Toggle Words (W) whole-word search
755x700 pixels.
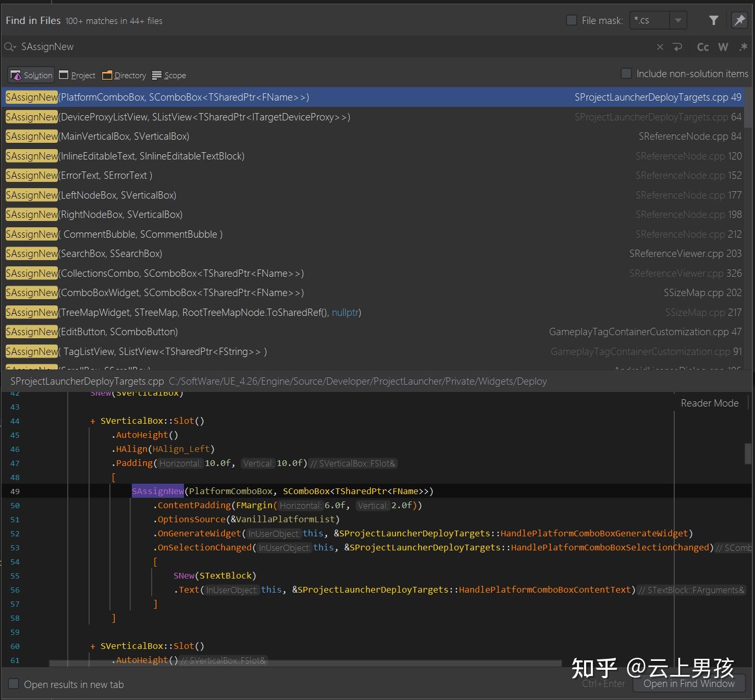723,47
